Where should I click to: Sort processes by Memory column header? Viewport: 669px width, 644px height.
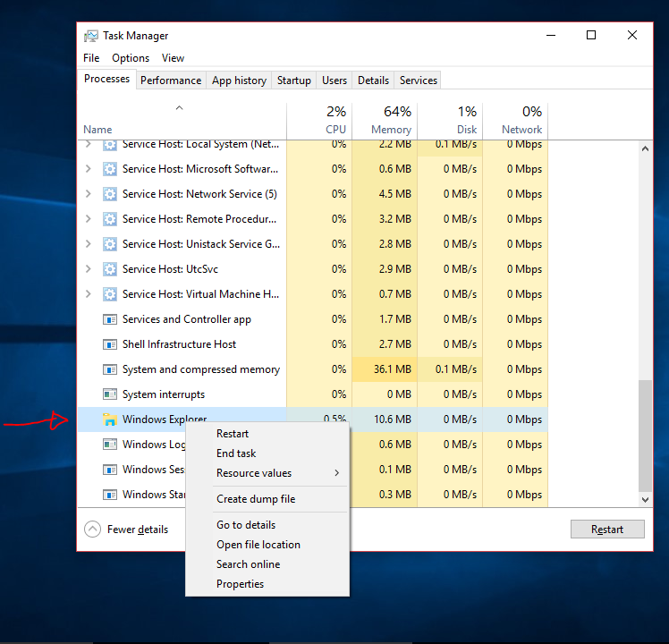385,120
